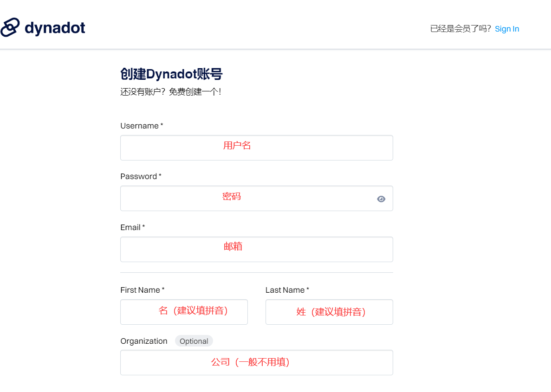551x392 pixels.
Task: Click the Organization label
Action: click(144, 341)
